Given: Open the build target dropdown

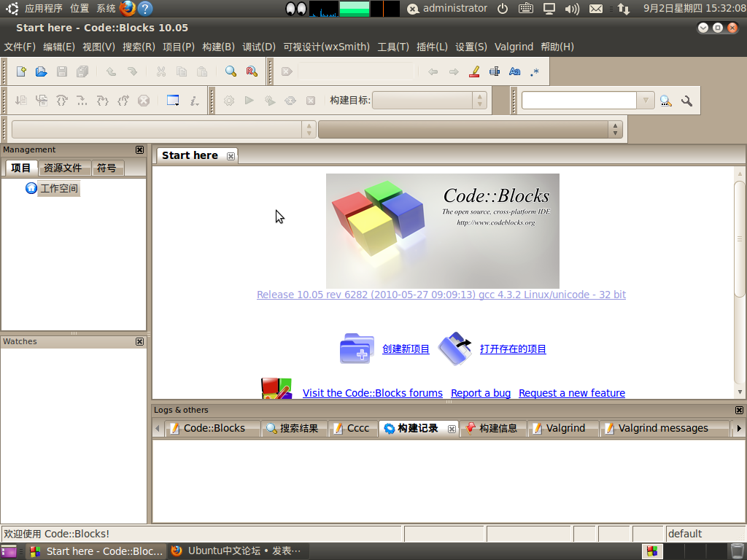Looking at the screenshot, I should point(429,101).
